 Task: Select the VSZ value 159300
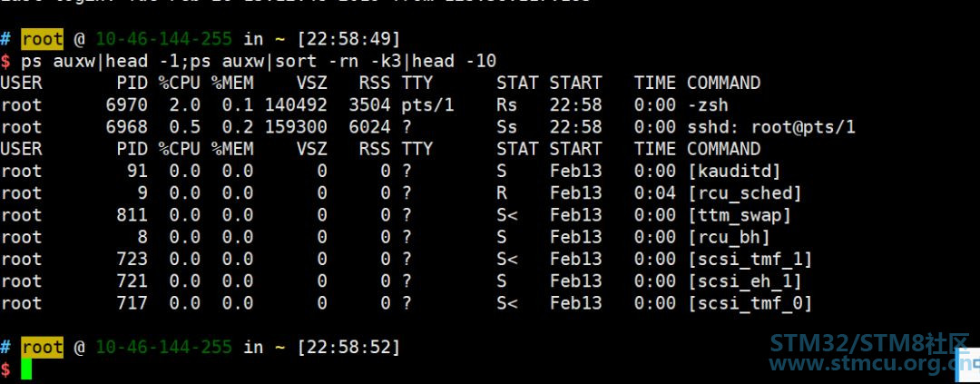296,127
